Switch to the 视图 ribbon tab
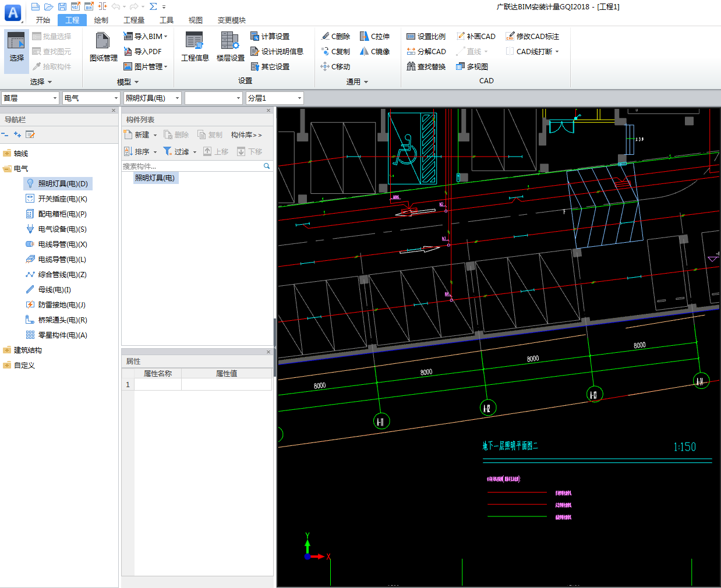The image size is (721, 588). pyautogui.click(x=196, y=20)
